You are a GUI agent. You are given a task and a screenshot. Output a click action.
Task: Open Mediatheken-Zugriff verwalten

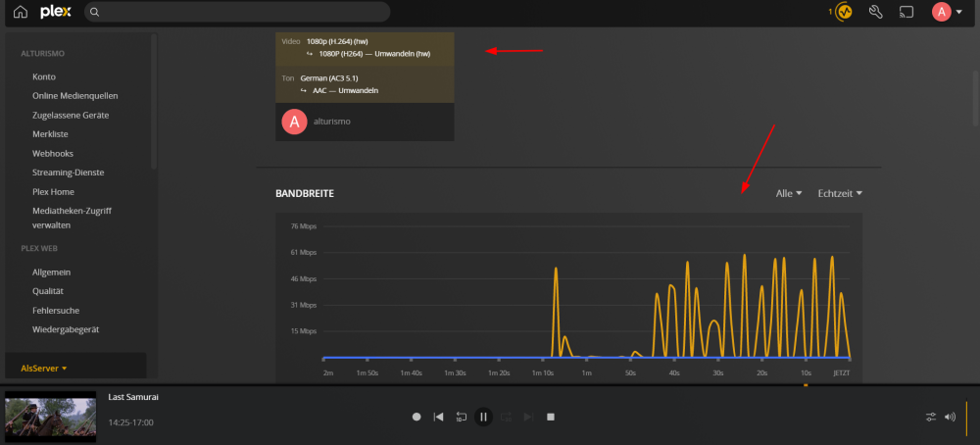(x=72, y=218)
